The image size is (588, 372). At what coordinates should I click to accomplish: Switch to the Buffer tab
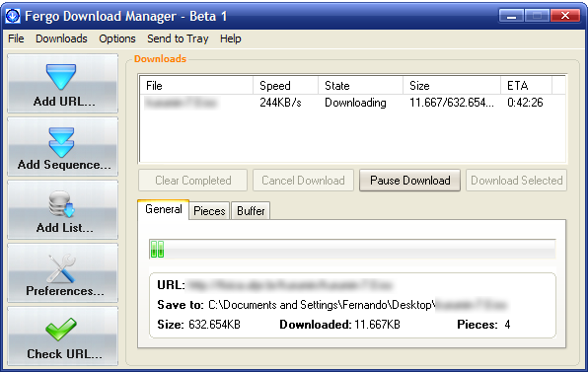point(251,211)
